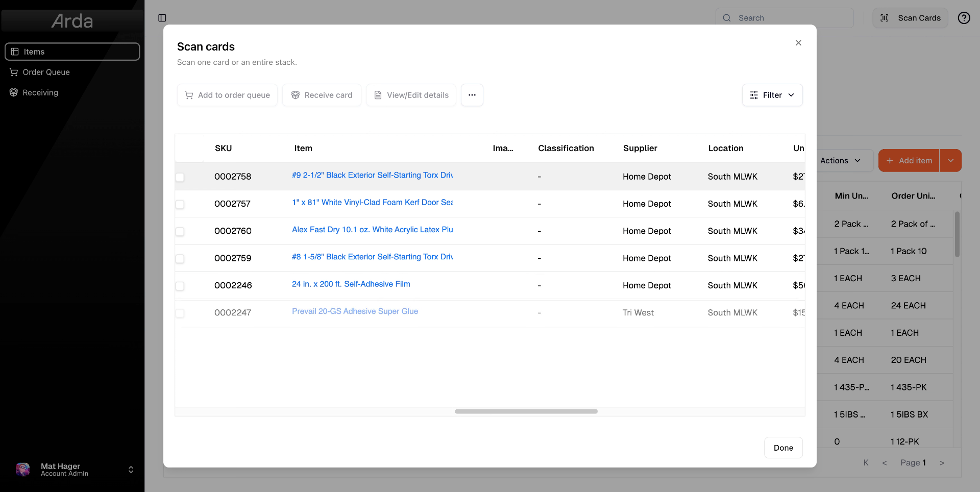Open the #8 1-5/8" Black Exterior Torx item
Screen dimensions: 980x492
point(373,257)
